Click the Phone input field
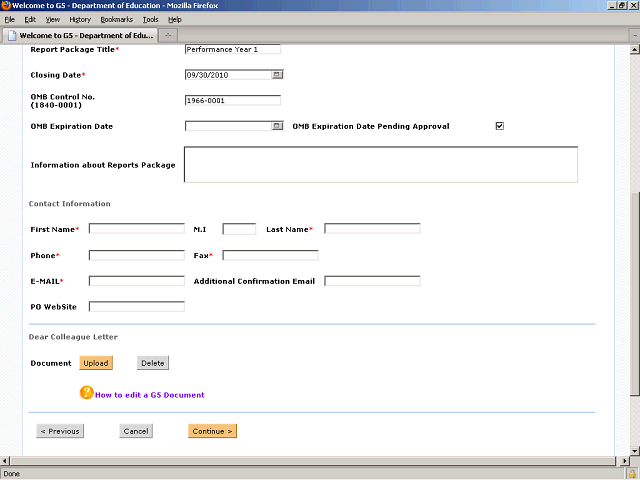 (137, 256)
